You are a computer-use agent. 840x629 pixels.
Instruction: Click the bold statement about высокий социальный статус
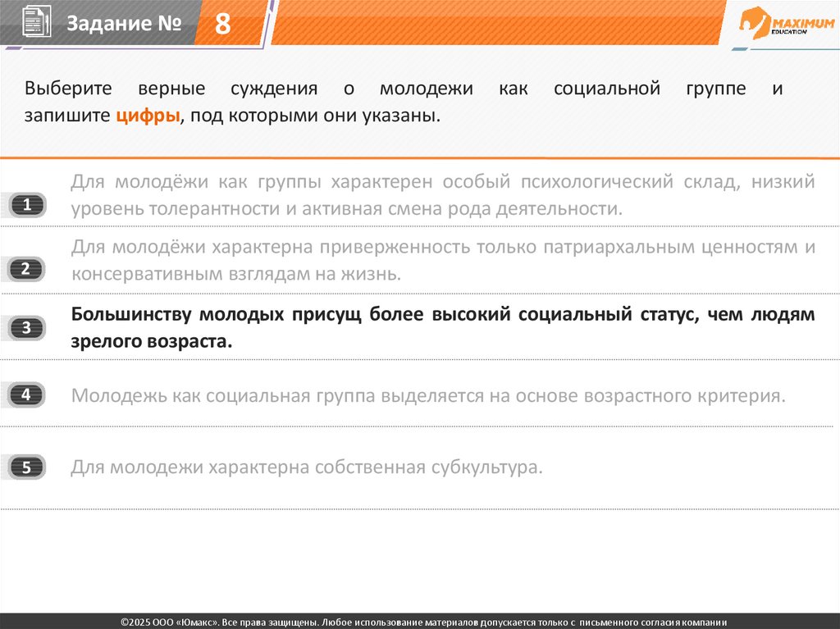[442, 327]
